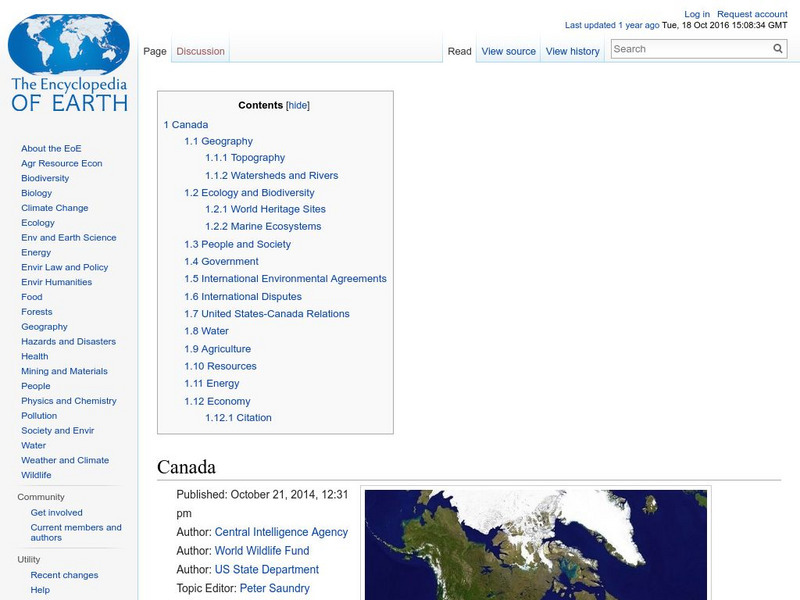Open the Last updated 1 year ago link
The height and width of the screenshot is (600, 800).
coord(612,25)
